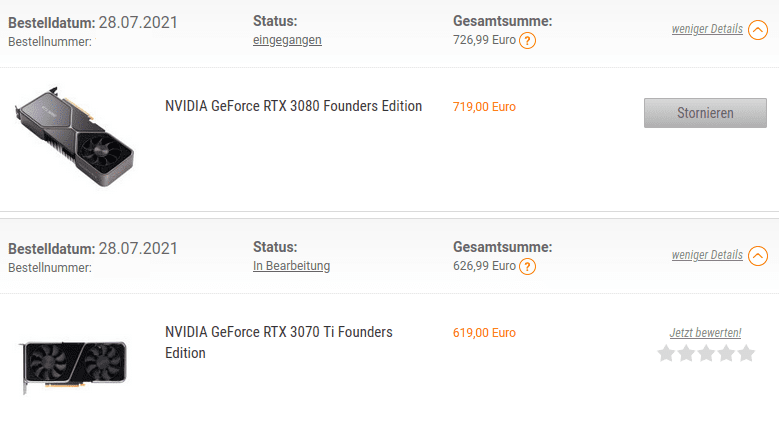Click help icon beside 726,99 Euro total

(x=528, y=41)
